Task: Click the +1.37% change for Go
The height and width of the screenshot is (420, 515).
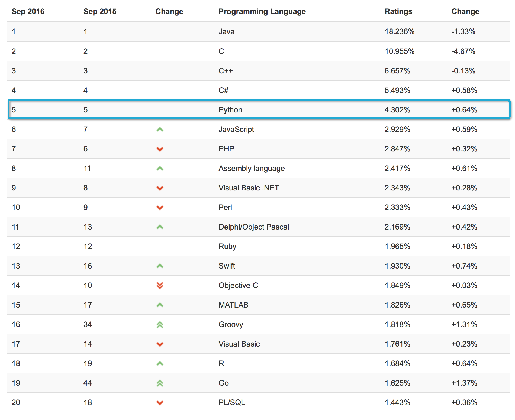Action: coord(464,383)
